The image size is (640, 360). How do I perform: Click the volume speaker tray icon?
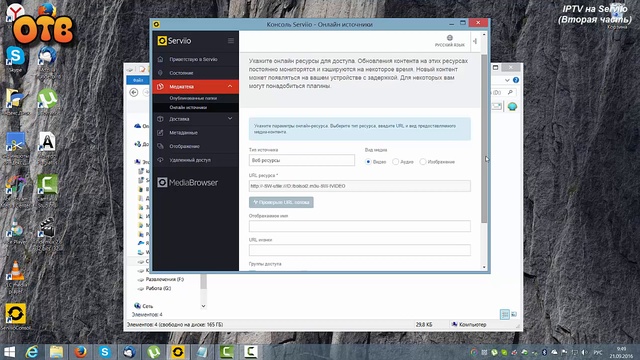click(x=584, y=352)
